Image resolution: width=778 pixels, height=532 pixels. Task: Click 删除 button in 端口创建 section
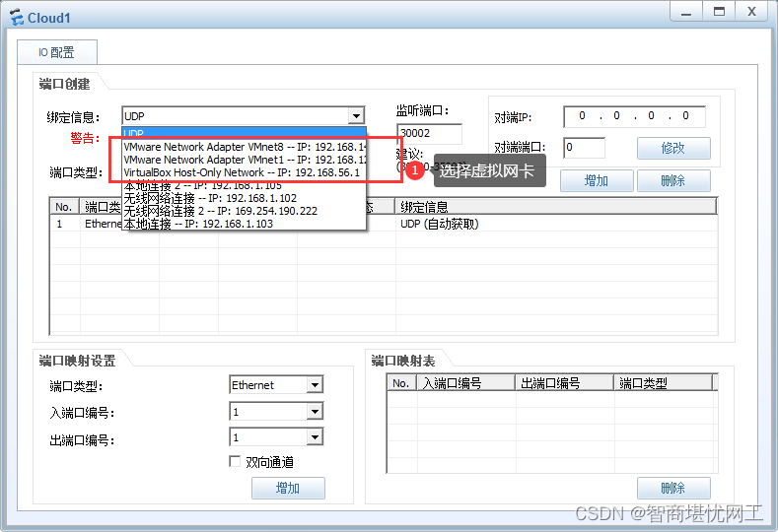tap(673, 180)
